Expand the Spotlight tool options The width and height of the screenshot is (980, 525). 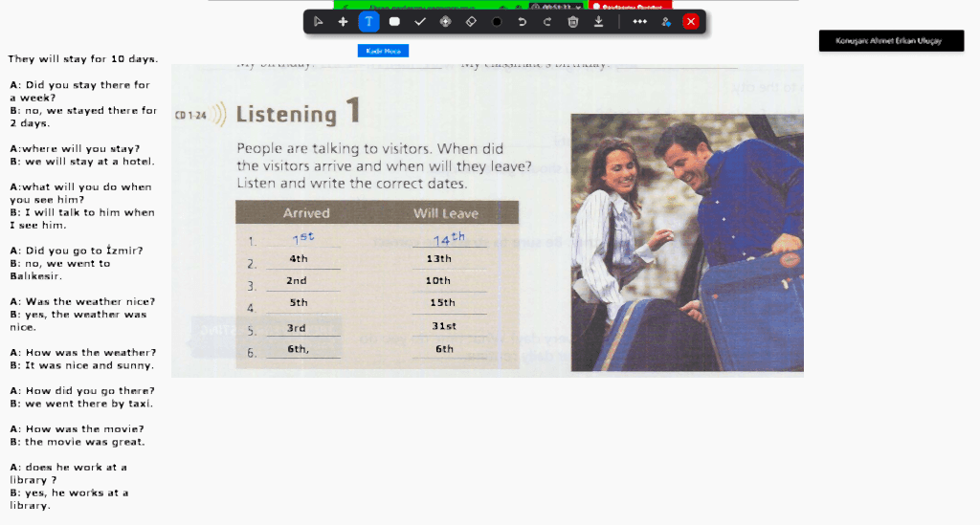coord(445,21)
